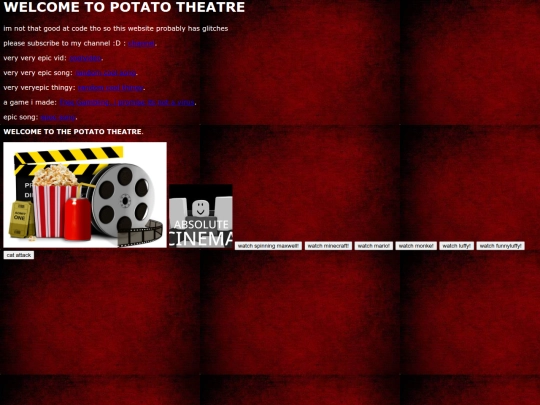Click the popcorn and film reel image
540x405 pixels.
(85, 195)
